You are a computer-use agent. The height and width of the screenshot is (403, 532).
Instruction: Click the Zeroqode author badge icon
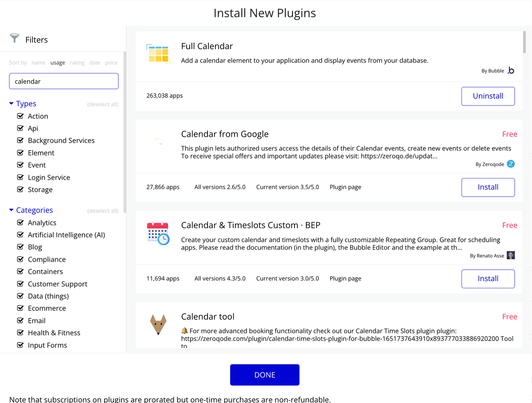[511, 164]
